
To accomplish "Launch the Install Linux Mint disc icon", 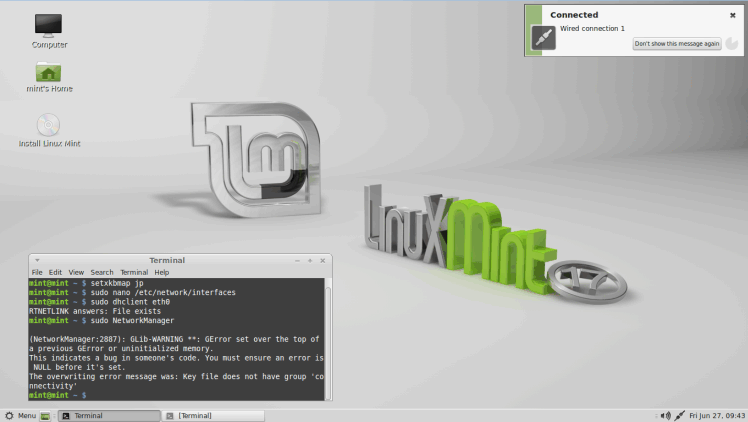I will pos(48,125).
